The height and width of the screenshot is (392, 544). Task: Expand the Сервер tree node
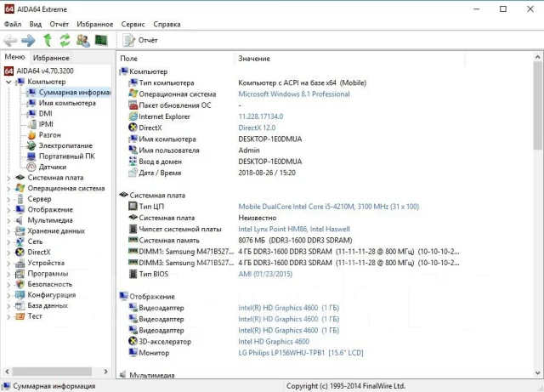8,199
